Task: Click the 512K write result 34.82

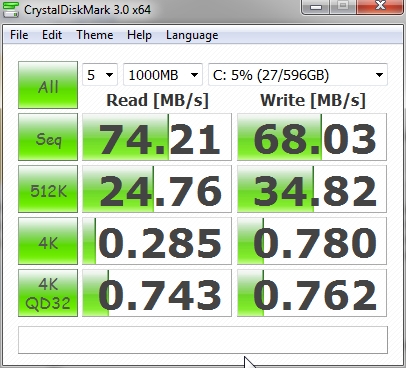Action: (312, 189)
